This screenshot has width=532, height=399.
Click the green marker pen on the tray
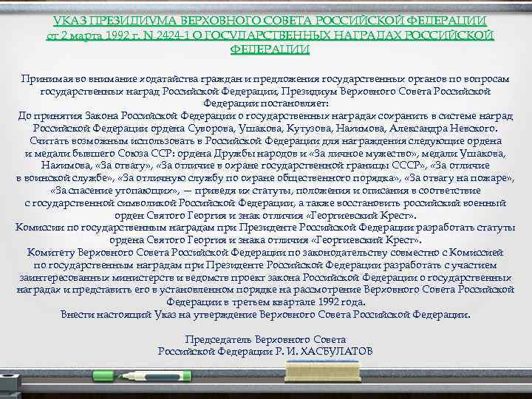[x=154, y=376]
